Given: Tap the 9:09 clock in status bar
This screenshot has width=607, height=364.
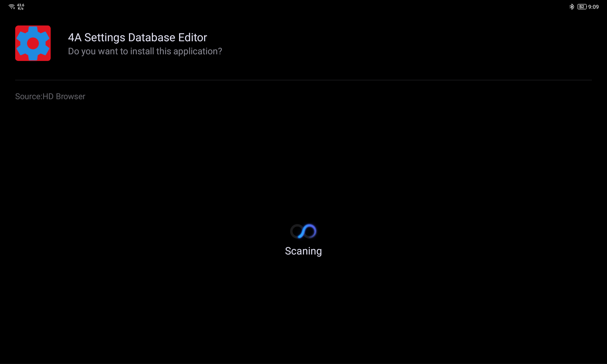Looking at the screenshot, I should click(593, 7).
